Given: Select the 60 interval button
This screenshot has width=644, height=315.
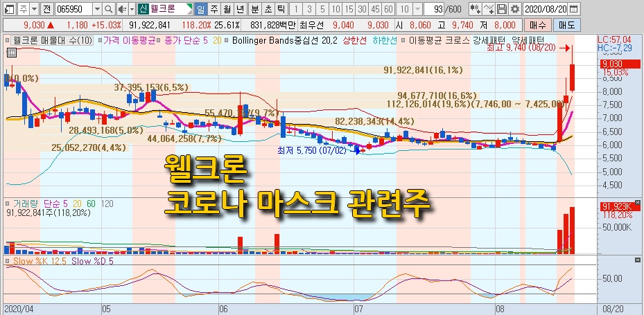Looking at the screenshot, I should pyautogui.click(x=388, y=8).
